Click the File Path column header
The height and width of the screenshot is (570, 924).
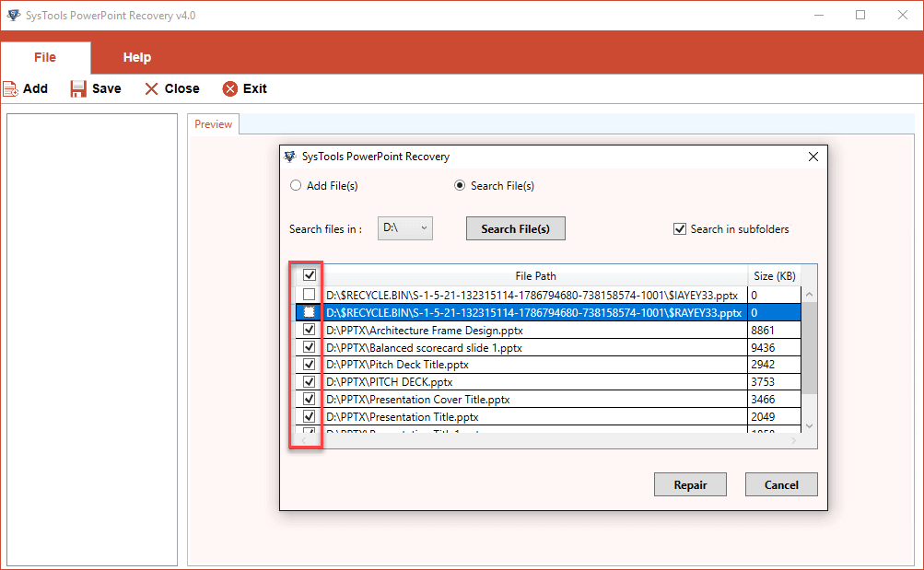[x=535, y=275]
